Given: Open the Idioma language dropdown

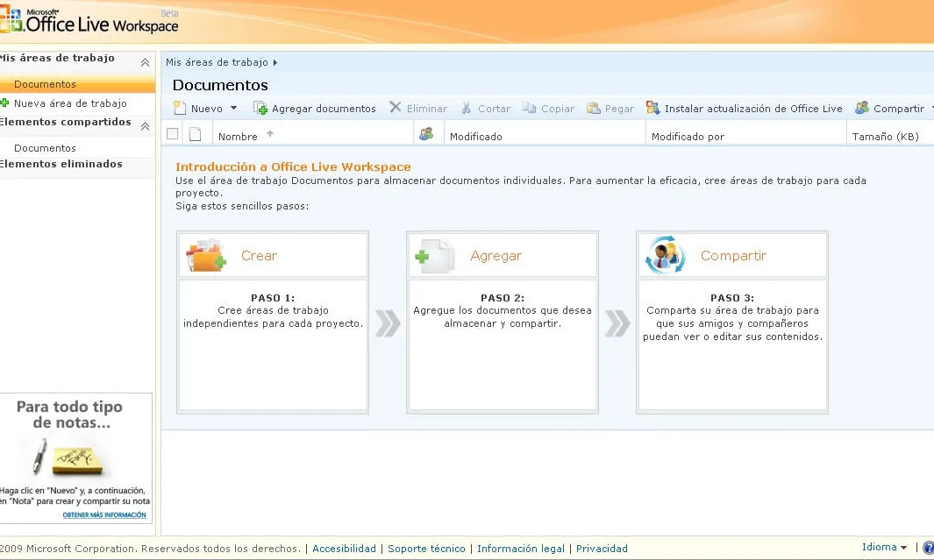Looking at the screenshot, I should [884, 547].
